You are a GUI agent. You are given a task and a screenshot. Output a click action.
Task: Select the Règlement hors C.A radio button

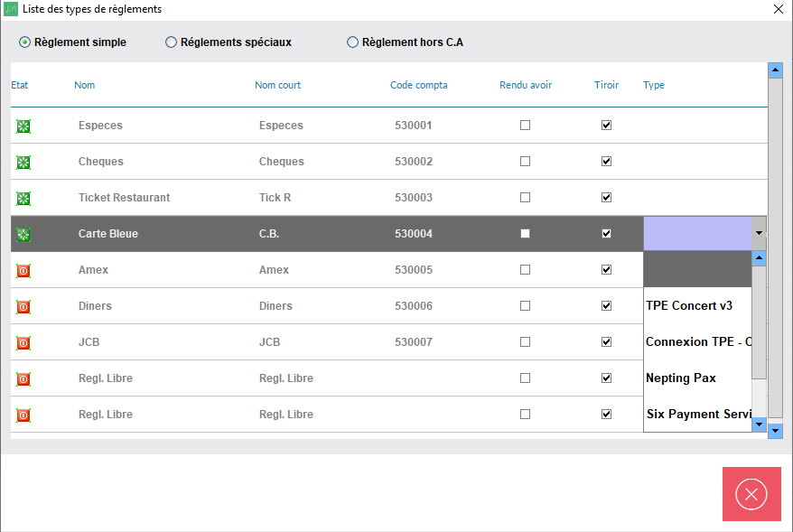coord(352,42)
